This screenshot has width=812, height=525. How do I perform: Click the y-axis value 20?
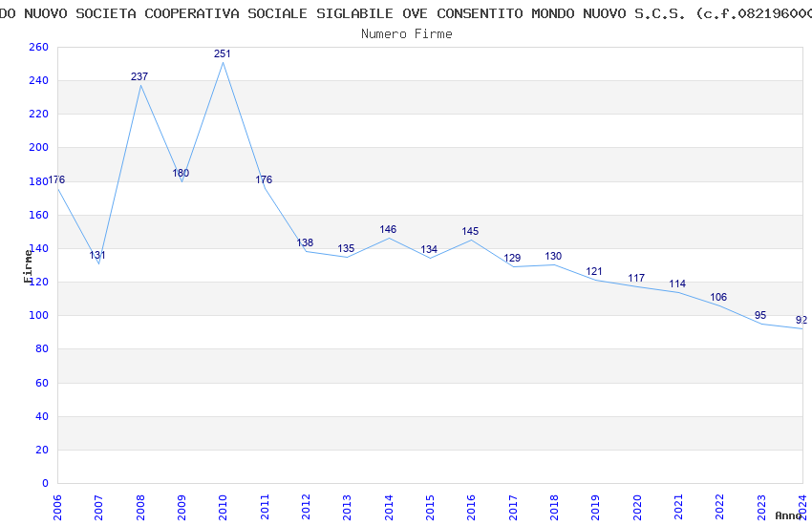tap(42, 450)
